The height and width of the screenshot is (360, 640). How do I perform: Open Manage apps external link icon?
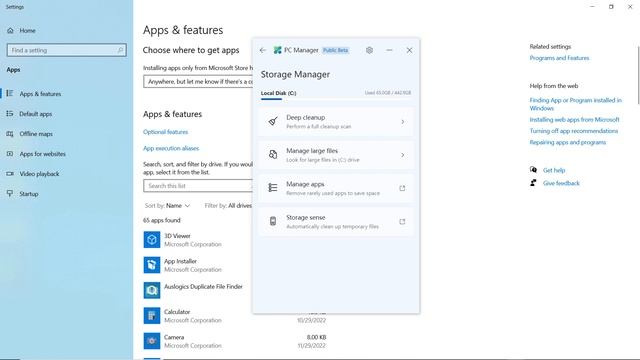(x=402, y=188)
